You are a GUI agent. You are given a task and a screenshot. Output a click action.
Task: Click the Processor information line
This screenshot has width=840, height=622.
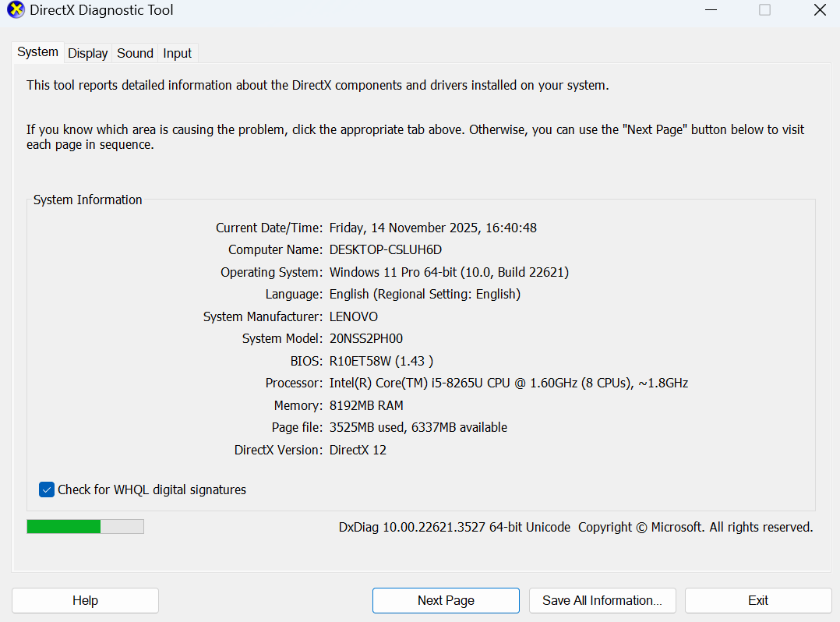click(x=507, y=383)
